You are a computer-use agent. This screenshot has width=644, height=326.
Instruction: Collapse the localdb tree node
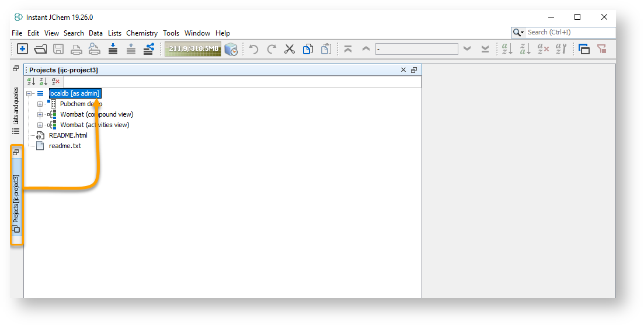(x=29, y=93)
